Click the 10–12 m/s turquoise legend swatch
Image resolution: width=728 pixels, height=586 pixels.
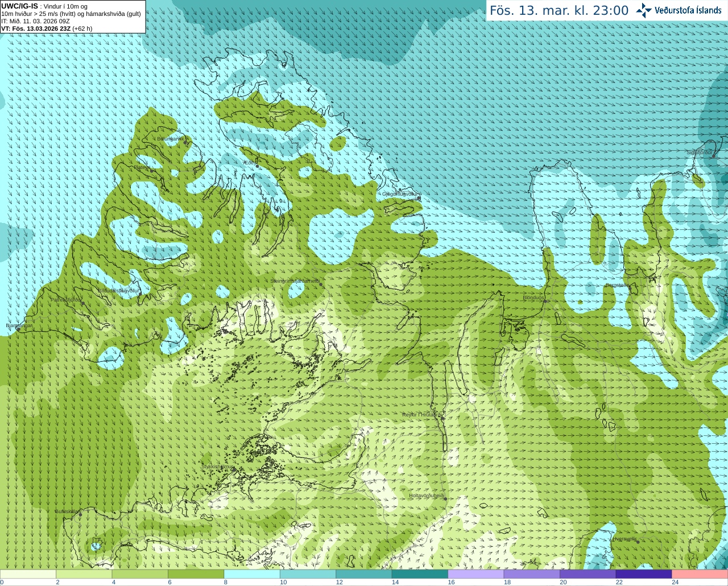coord(308,574)
